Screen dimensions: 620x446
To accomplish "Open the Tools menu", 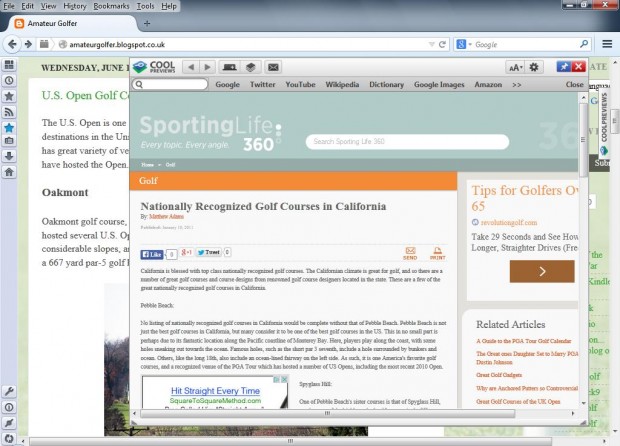I will pyautogui.click(x=145, y=6).
